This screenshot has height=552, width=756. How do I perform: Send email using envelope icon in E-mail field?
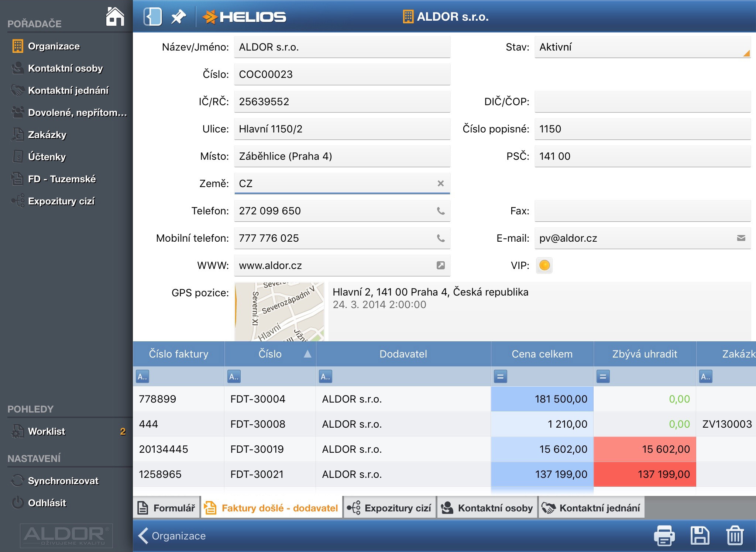tap(741, 238)
